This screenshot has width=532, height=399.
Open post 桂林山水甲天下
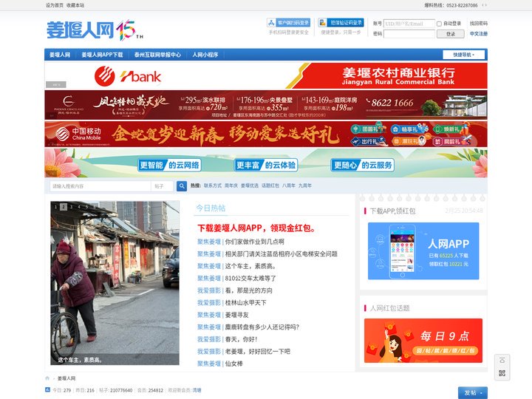(245, 303)
